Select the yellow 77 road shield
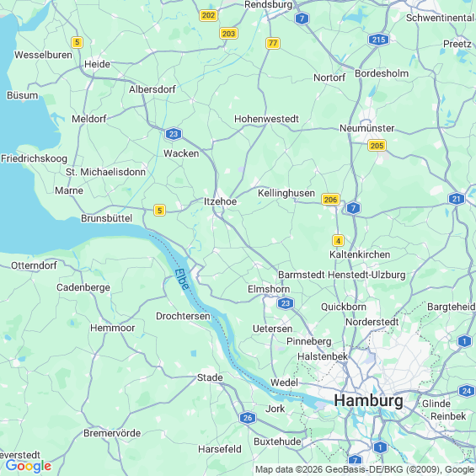Screen dimensions: 476x476 273,43
